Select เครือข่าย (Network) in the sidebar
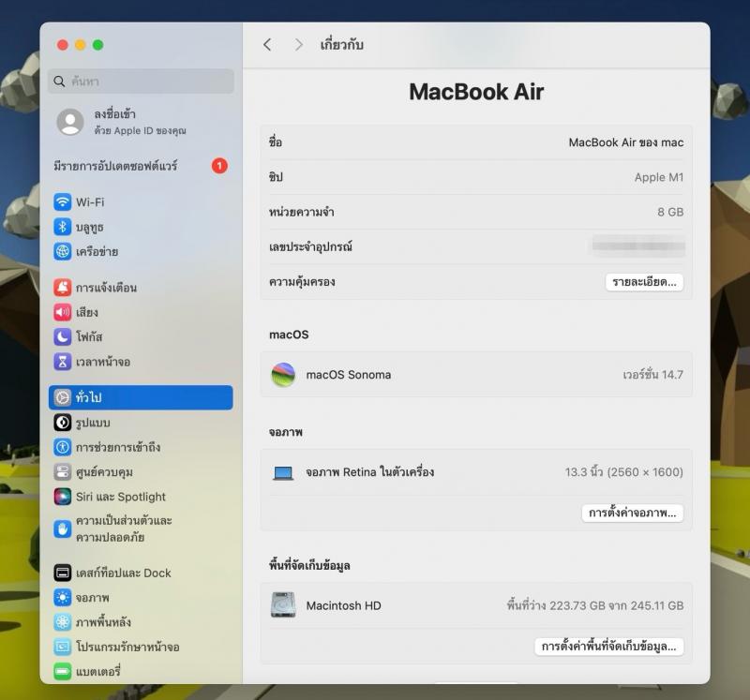The height and width of the screenshot is (700, 750). (x=141, y=251)
